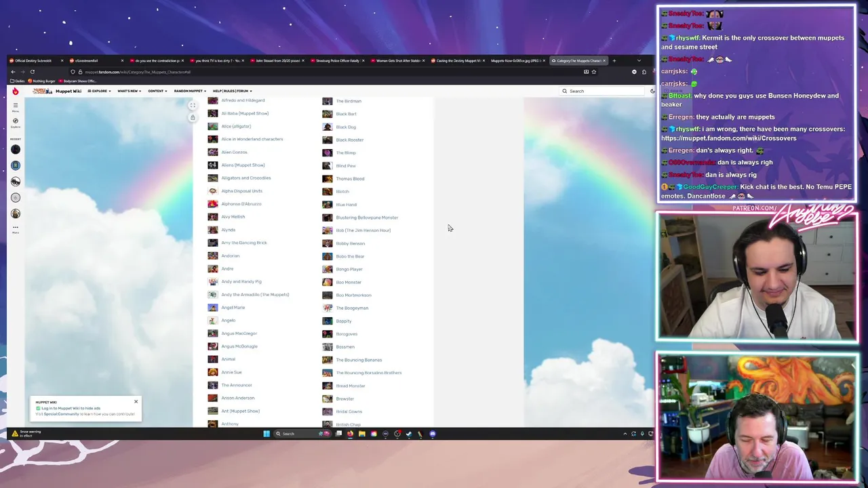Open the Dailies bookmarks folder
868x488 pixels.
click(17, 81)
